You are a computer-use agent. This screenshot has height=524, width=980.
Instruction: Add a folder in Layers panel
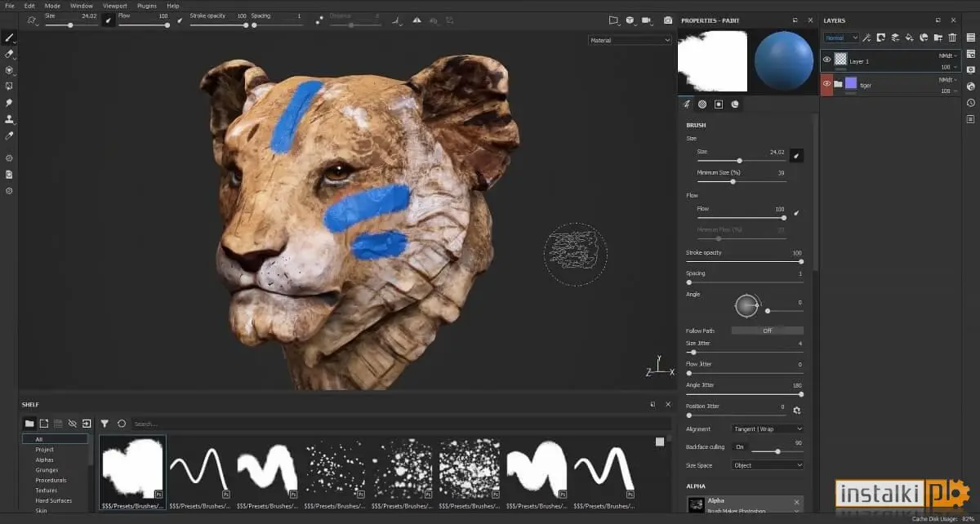[938, 38]
